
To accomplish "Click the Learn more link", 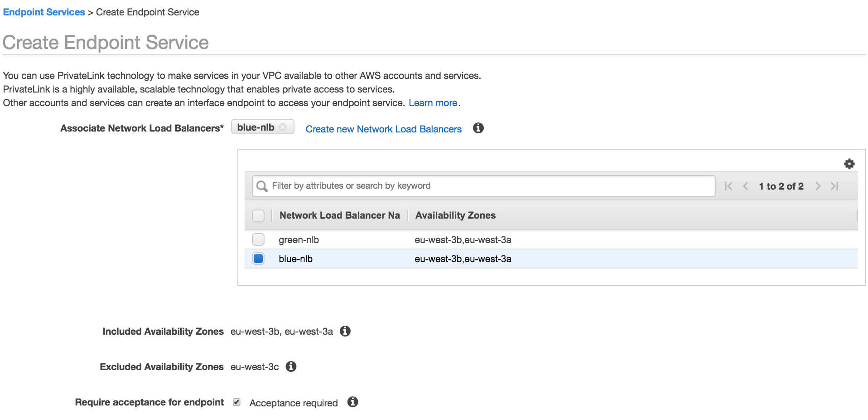I will click(433, 103).
